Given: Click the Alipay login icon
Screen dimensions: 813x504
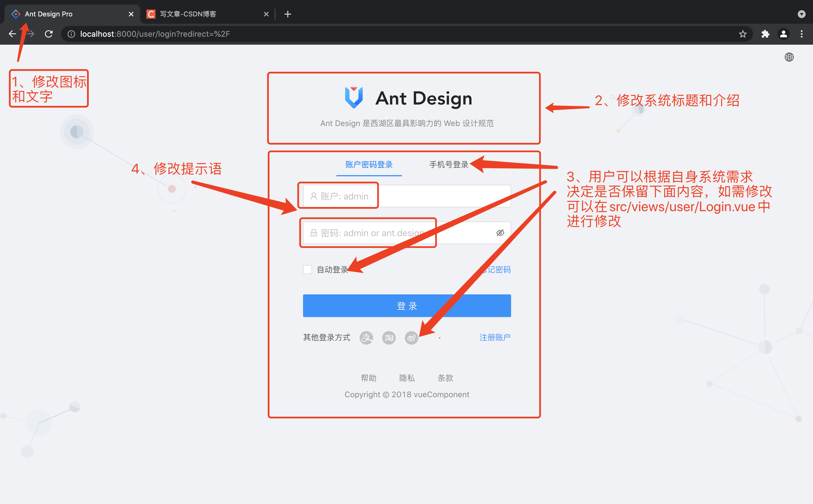Looking at the screenshot, I should click(x=366, y=337).
